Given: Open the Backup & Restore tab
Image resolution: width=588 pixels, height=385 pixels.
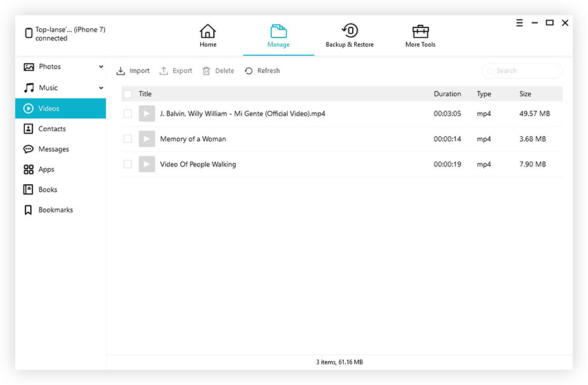Looking at the screenshot, I should click(x=349, y=36).
